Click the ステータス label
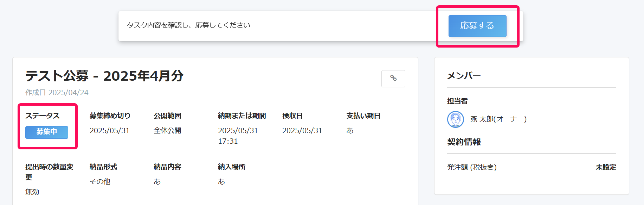The width and height of the screenshot is (644, 205). (43, 116)
